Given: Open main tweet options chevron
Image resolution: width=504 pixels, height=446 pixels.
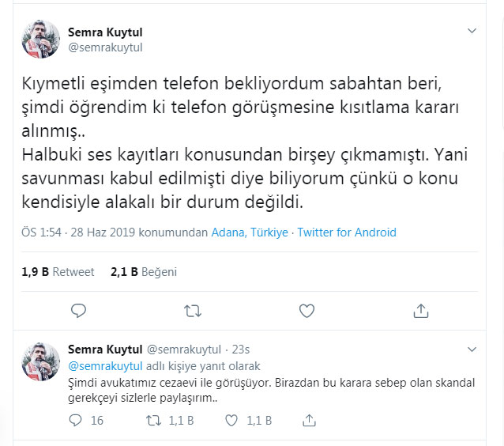Looking at the screenshot, I should [x=472, y=32].
